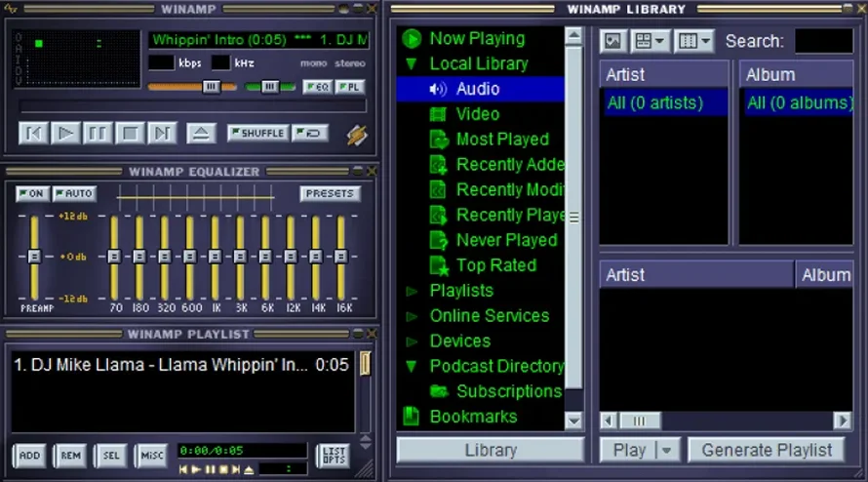
Task: Open the playlist REM menu
Action: (70, 456)
